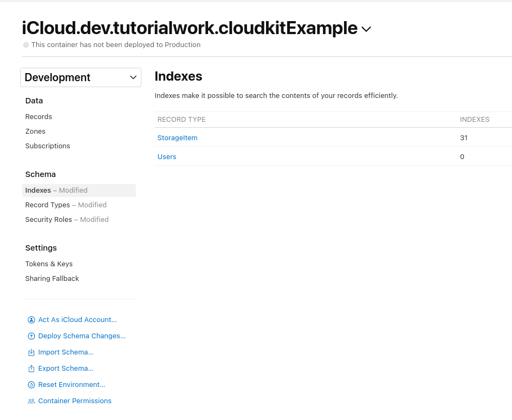
Task: Go to Tokens & Keys settings
Action: click(x=49, y=264)
